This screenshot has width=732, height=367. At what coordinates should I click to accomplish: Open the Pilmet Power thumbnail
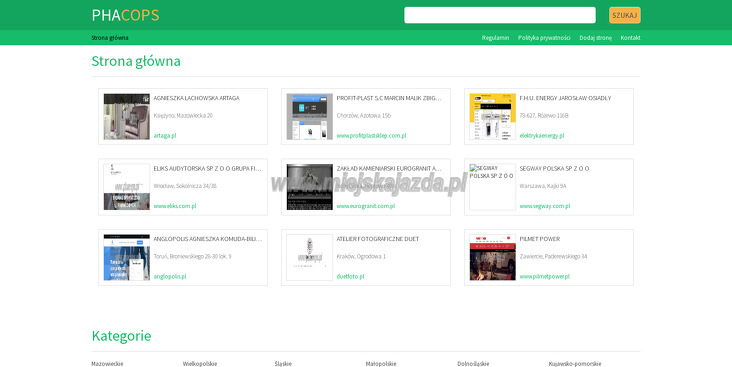[x=493, y=257]
